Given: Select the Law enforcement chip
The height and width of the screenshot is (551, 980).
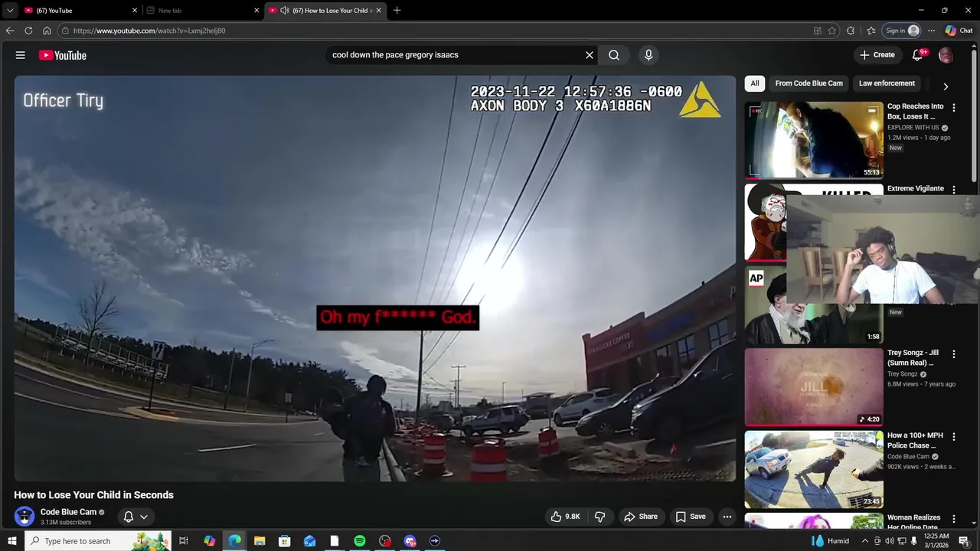Looking at the screenshot, I should coord(887,83).
